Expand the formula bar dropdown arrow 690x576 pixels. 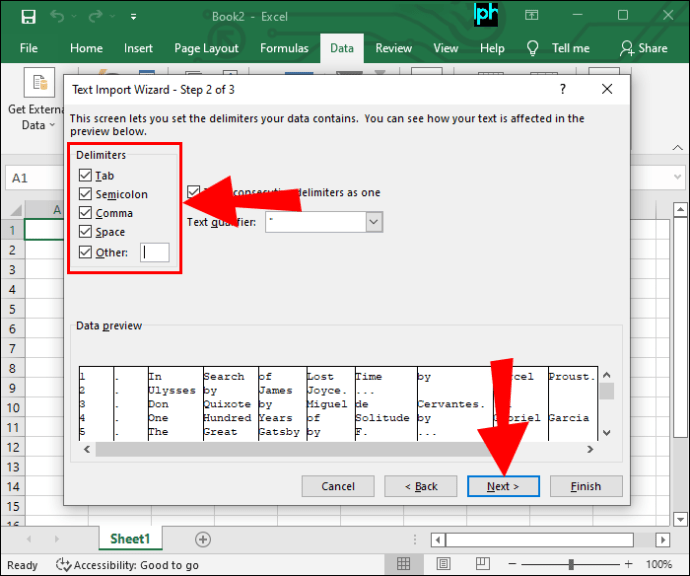pos(678,177)
